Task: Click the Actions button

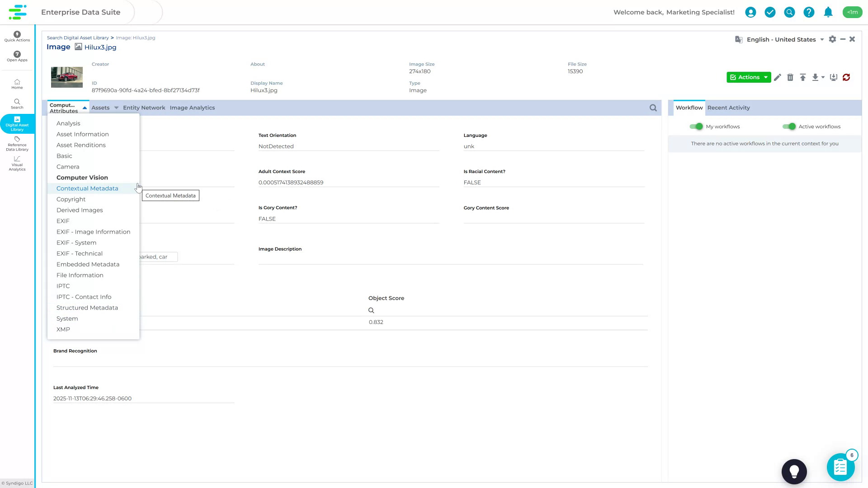Action: [748, 77]
